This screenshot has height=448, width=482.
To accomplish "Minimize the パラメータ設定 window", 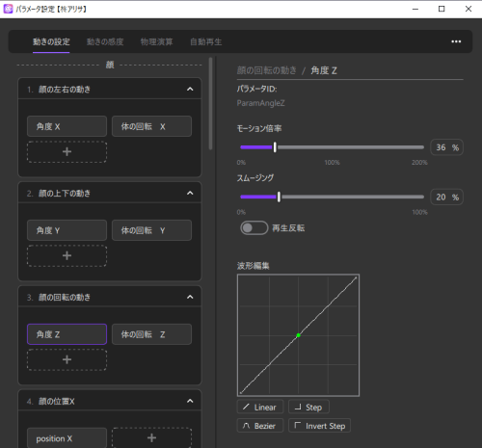I will tap(415, 9).
